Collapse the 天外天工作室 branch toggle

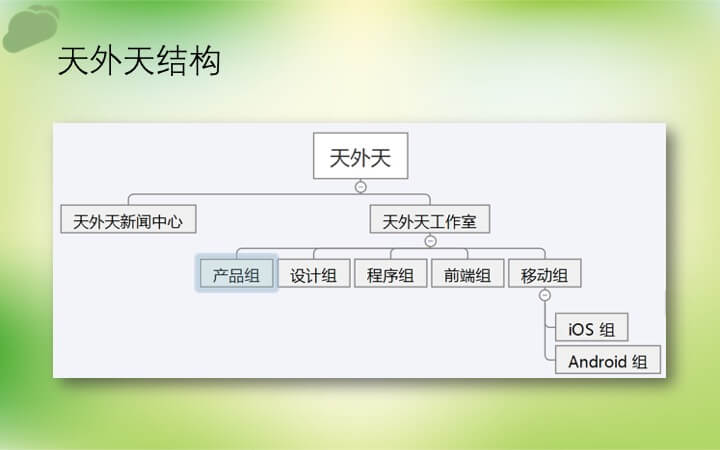pos(430,241)
